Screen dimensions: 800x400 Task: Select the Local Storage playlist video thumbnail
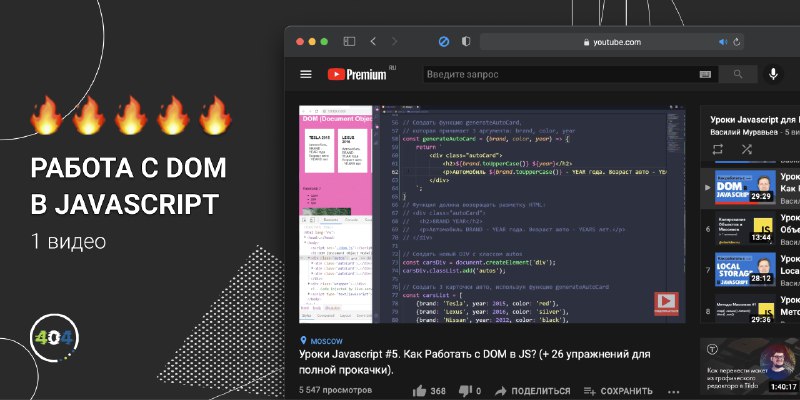click(x=745, y=269)
